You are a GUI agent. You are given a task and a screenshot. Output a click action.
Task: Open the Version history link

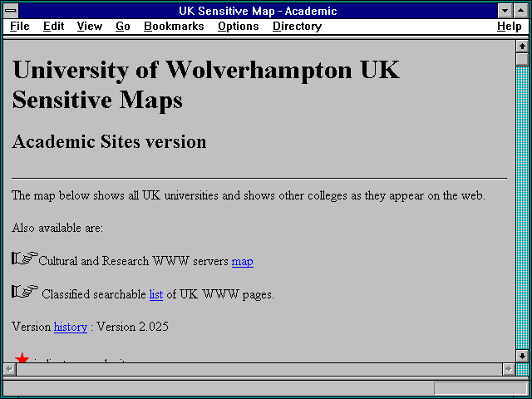tap(71, 327)
